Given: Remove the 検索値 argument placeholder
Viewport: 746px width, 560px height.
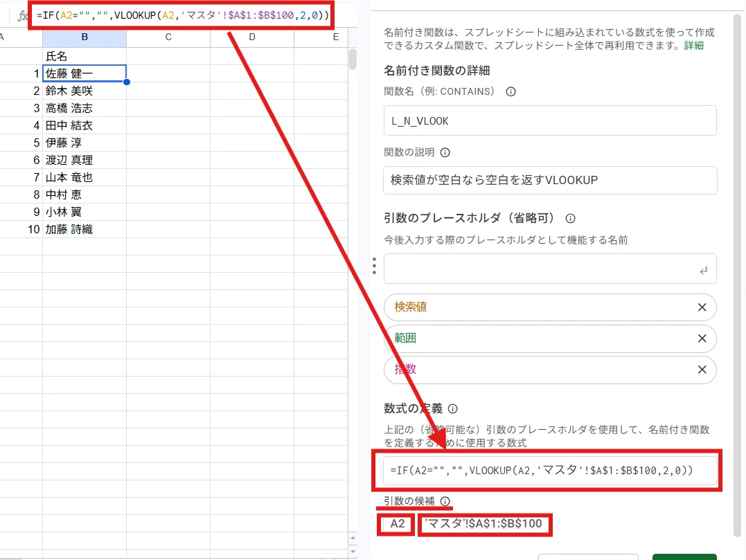Looking at the screenshot, I should 702,307.
